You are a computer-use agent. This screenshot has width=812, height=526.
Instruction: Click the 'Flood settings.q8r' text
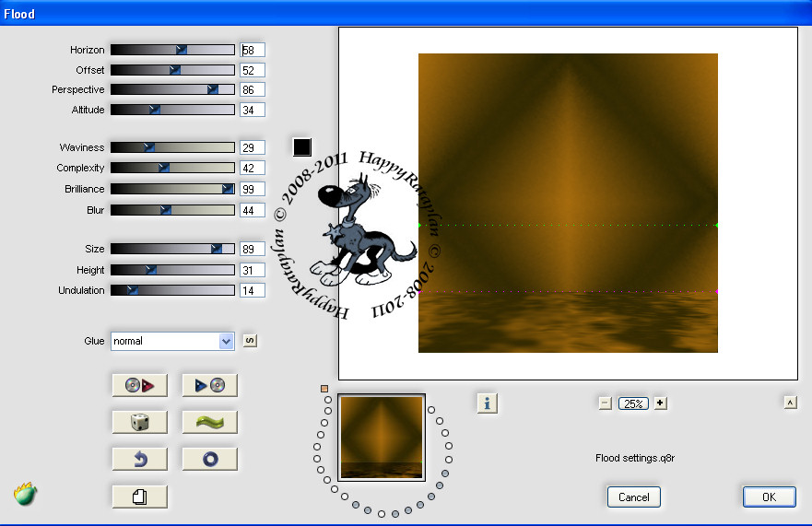tap(635, 458)
